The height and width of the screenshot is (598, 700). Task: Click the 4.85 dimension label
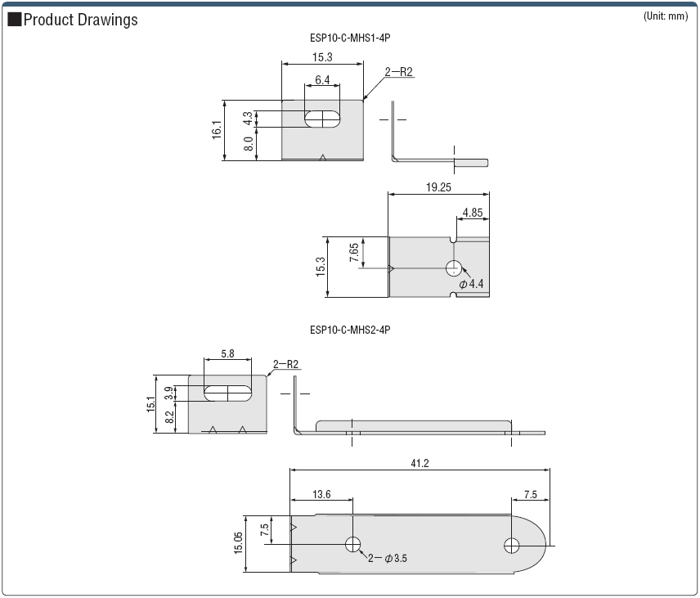(473, 213)
